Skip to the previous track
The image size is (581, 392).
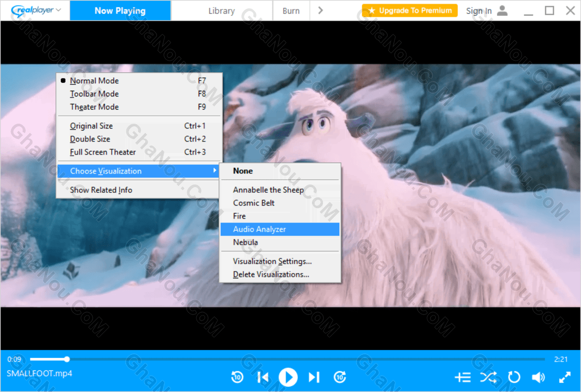[x=263, y=377]
